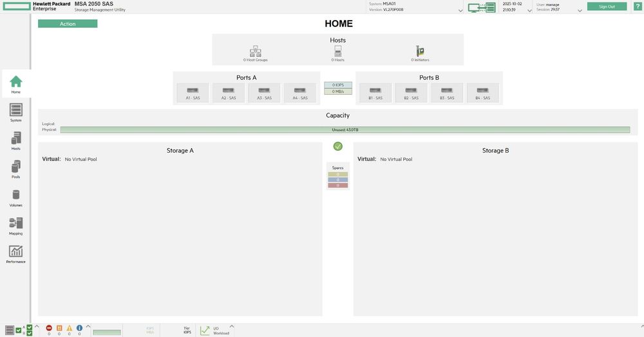Image resolution: width=644 pixels, height=337 pixels.
Task: Go to the Pools section
Action: [x=15, y=169]
